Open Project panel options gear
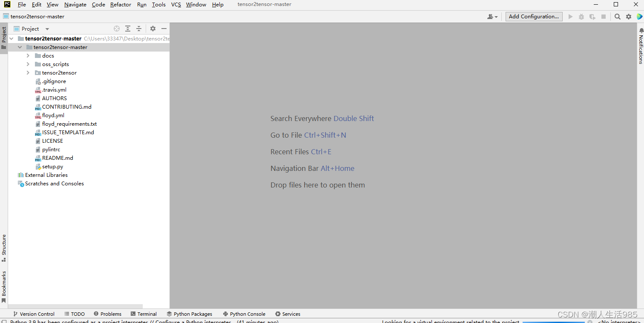The height and width of the screenshot is (323, 644). coord(153,29)
